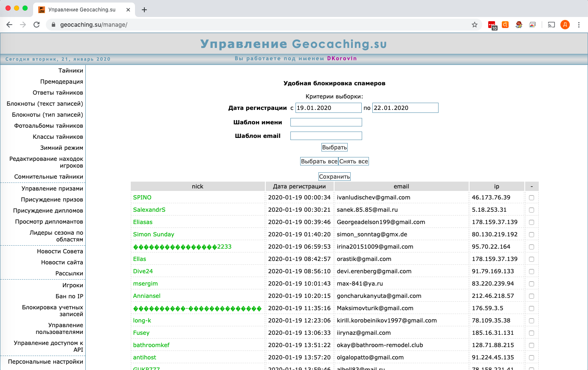This screenshot has width=588, height=370.
Task: Check the box next to Simon Sunday
Action: tap(531, 235)
